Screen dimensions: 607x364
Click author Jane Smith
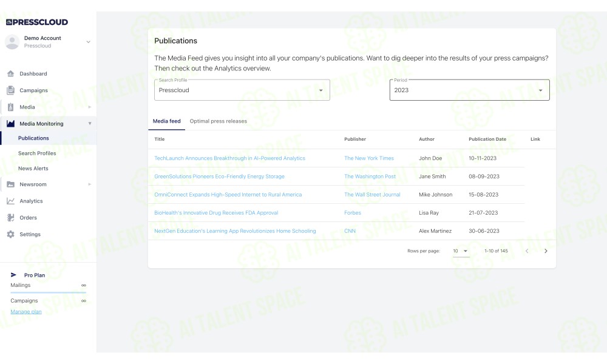[432, 177]
